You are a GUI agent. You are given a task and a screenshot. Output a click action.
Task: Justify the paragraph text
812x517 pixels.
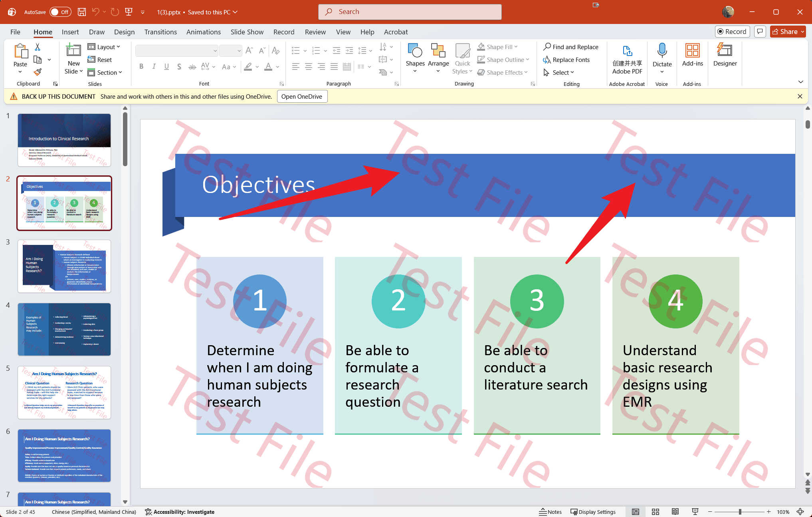[334, 67]
